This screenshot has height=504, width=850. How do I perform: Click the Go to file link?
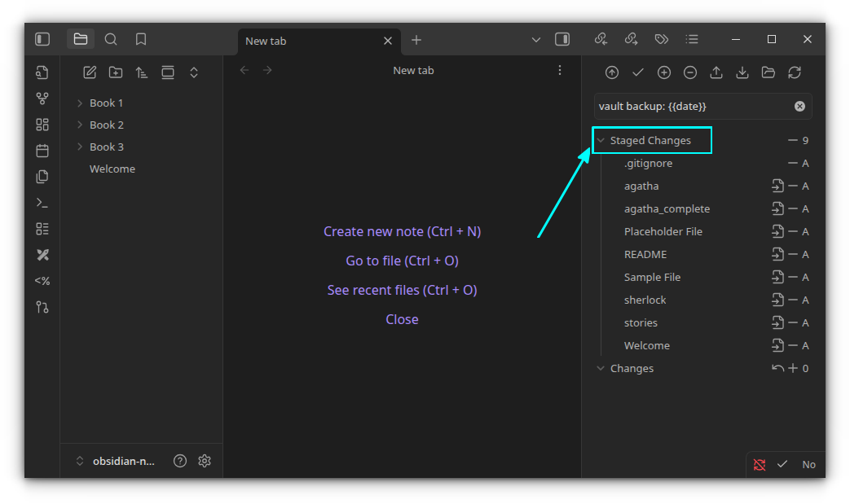point(402,261)
